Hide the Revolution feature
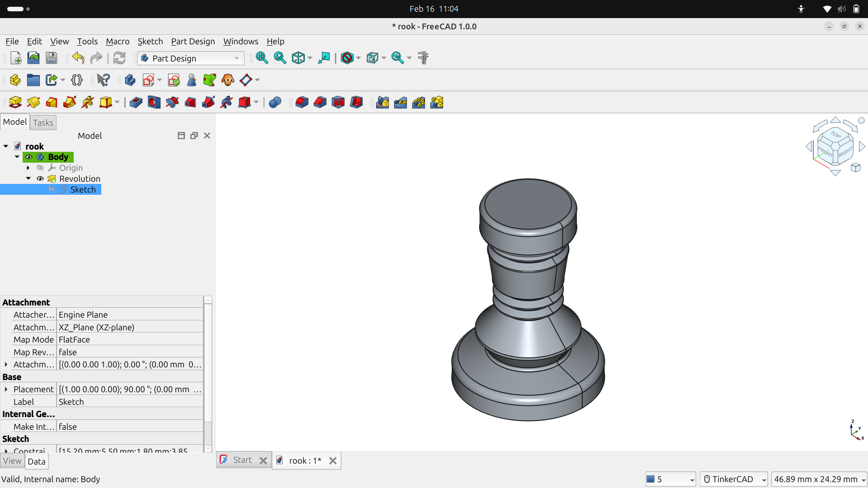The height and width of the screenshot is (488, 868). click(x=40, y=178)
